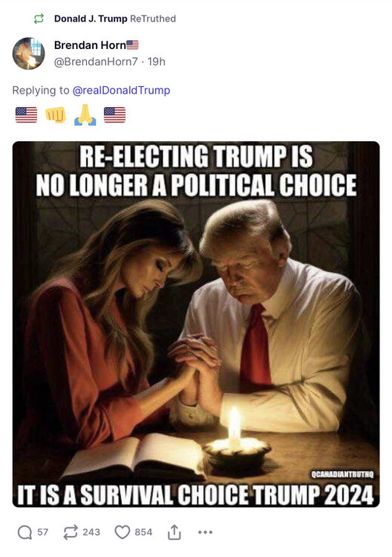Image resolution: width=392 pixels, height=557 pixels.
Task: Click the first US flag emoji in the post
Action: click(x=26, y=115)
